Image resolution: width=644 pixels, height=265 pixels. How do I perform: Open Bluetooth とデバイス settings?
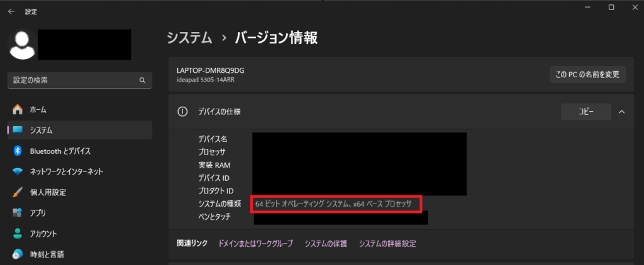click(x=80, y=151)
